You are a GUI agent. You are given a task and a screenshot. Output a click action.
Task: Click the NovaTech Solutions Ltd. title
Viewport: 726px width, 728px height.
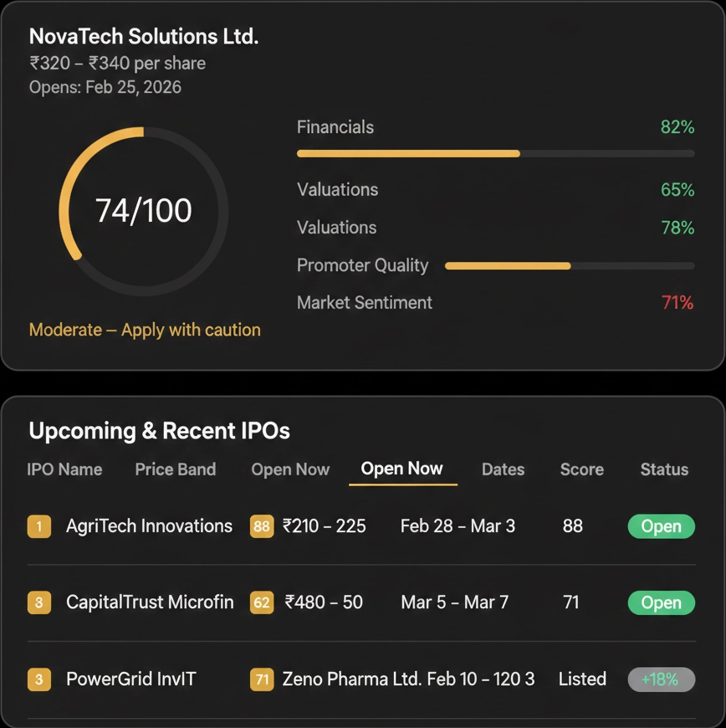(144, 36)
